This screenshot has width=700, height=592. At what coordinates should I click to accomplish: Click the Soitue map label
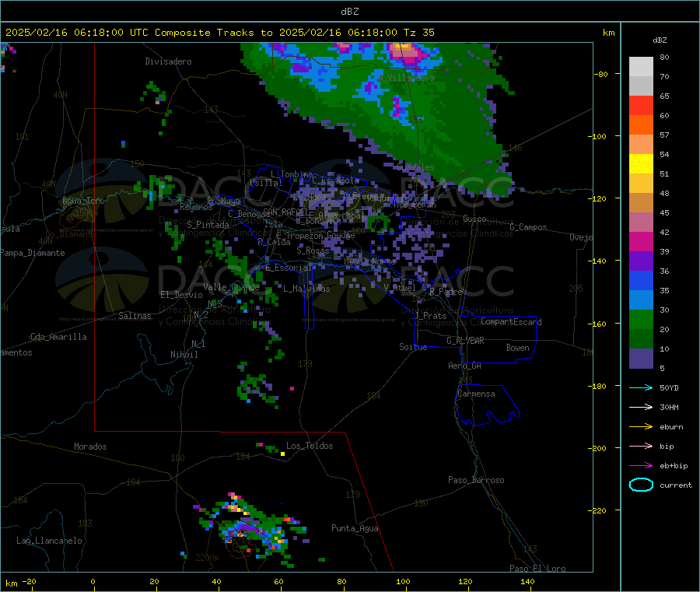(x=413, y=347)
